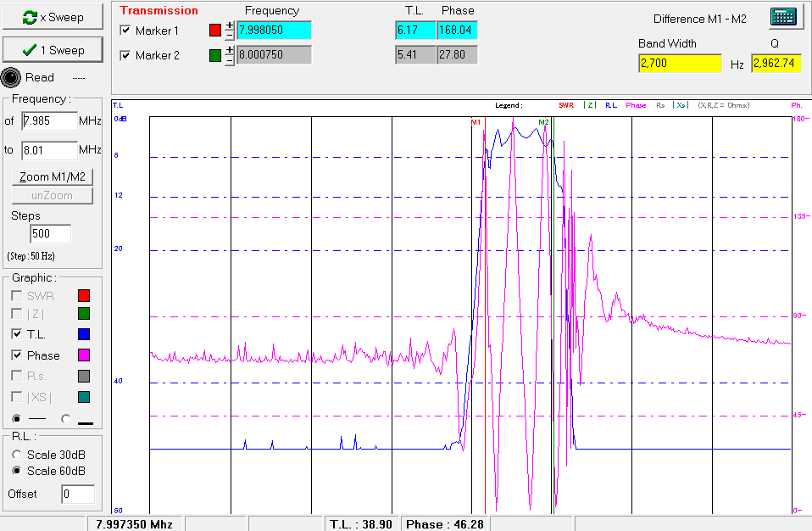
Task: Hide the T.L. trace checkbox
Action: [x=17, y=335]
